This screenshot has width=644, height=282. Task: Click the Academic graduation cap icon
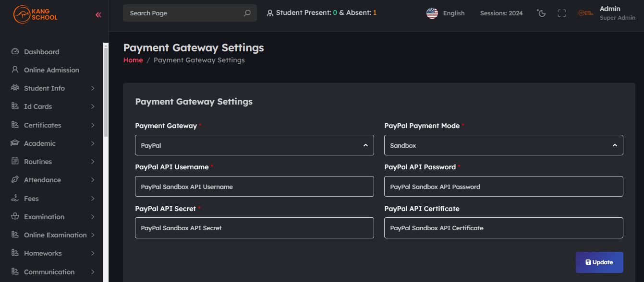(x=15, y=143)
